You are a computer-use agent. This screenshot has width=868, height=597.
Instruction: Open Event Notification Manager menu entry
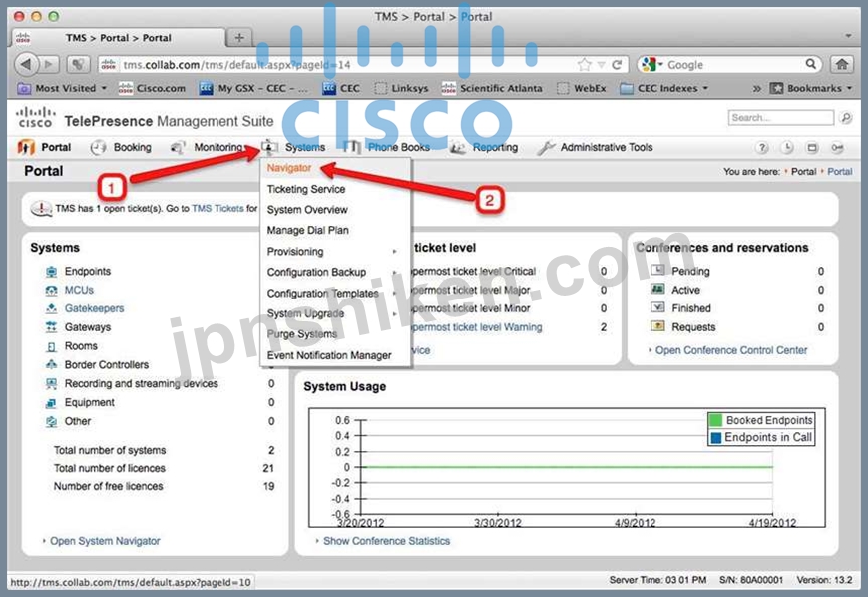329,355
